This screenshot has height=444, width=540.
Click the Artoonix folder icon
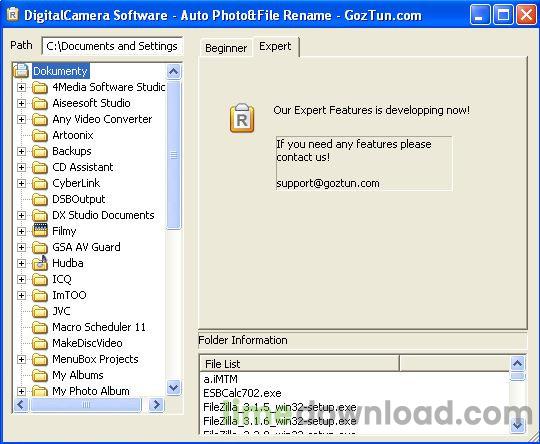tap(40, 135)
